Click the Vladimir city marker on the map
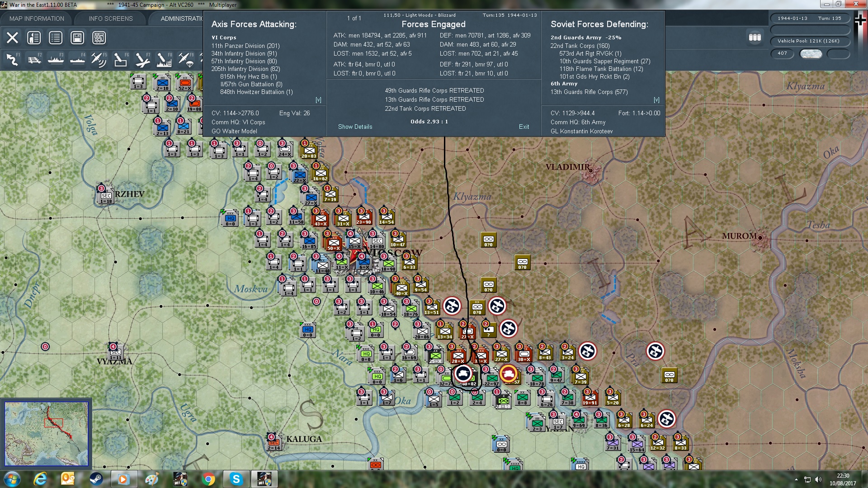 (x=591, y=170)
